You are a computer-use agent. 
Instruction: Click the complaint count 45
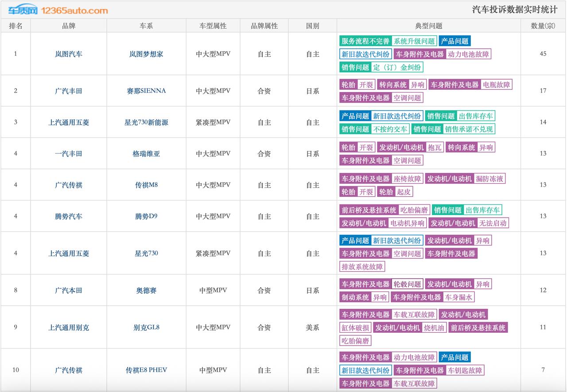point(543,54)
